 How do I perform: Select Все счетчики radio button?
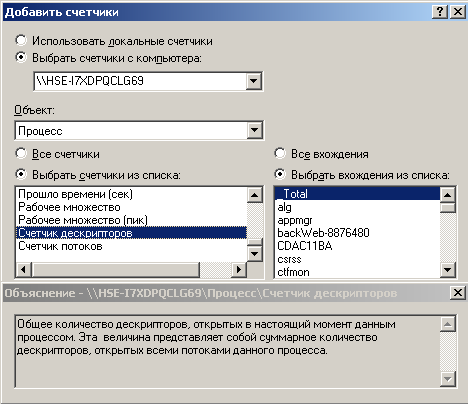21,154
